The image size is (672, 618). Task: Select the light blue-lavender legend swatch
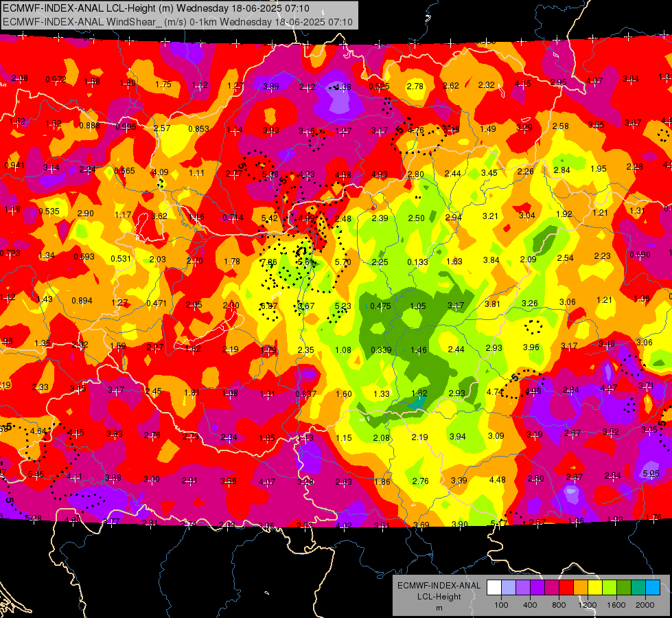(509, 587)
